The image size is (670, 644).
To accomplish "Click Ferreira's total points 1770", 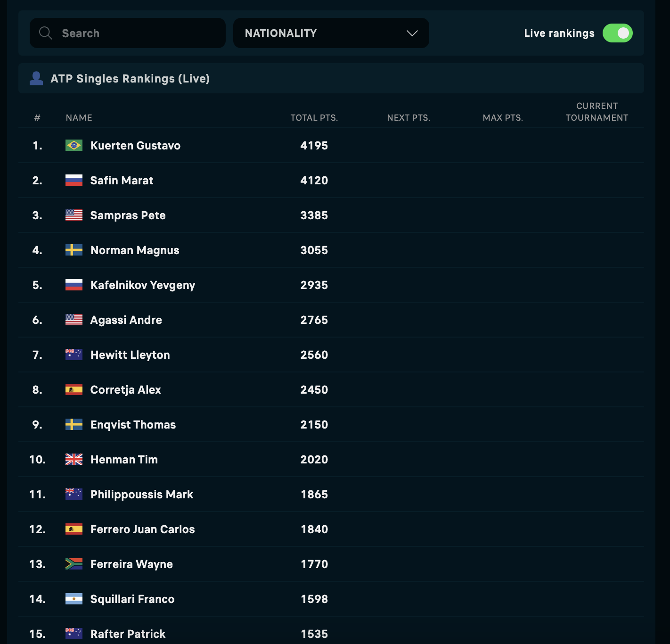I will [314, 564].
